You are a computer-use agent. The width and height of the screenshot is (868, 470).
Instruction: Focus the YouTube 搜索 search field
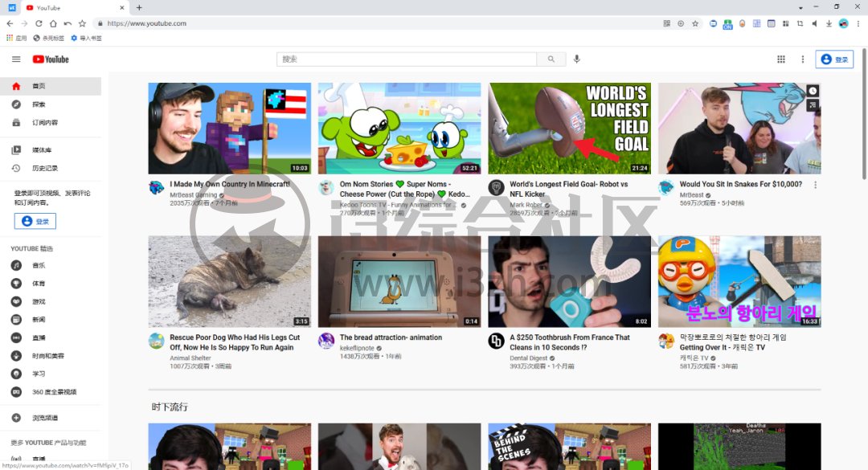tap(407, 59)
